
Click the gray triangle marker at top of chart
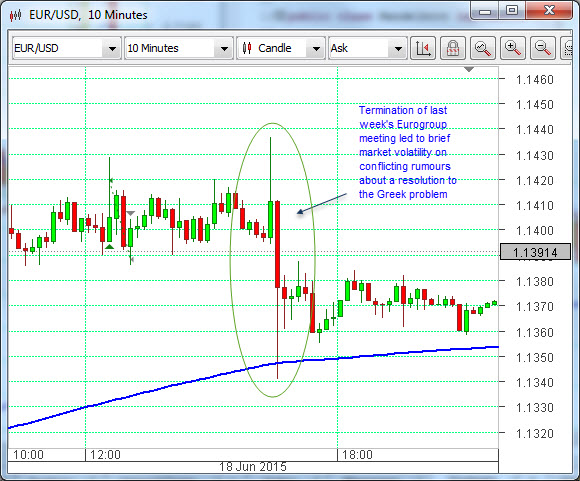(x=469, y=70)
